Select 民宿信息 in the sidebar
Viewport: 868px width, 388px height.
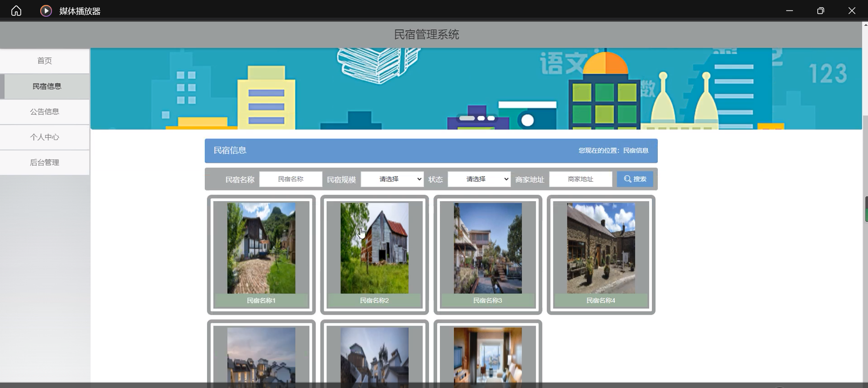45,86
